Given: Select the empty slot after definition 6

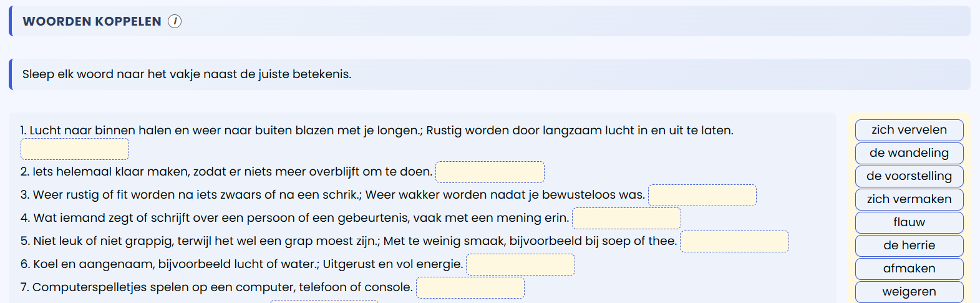Looking at the screenshot, I should (x=520, y=264).
